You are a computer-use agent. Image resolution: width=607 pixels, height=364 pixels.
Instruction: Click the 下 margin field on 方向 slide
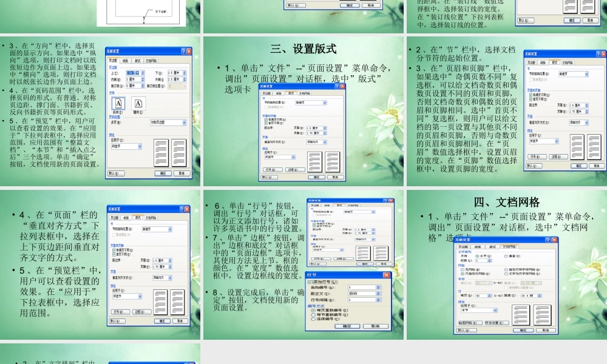tap(177, 73)
